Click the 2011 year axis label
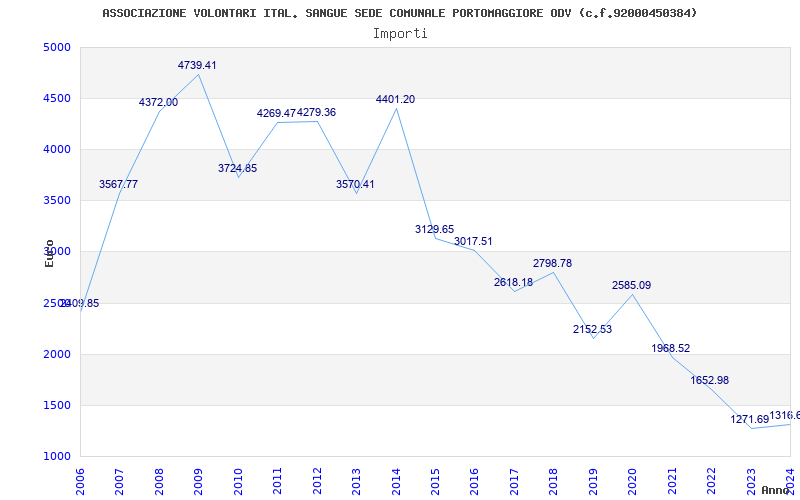 (x=277, y=481)
